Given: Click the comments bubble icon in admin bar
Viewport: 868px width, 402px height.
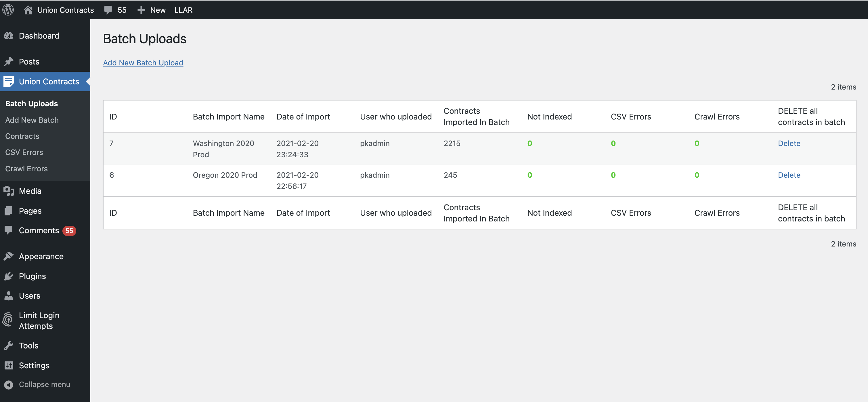Looking at the screenshot, I should point(108,10).
